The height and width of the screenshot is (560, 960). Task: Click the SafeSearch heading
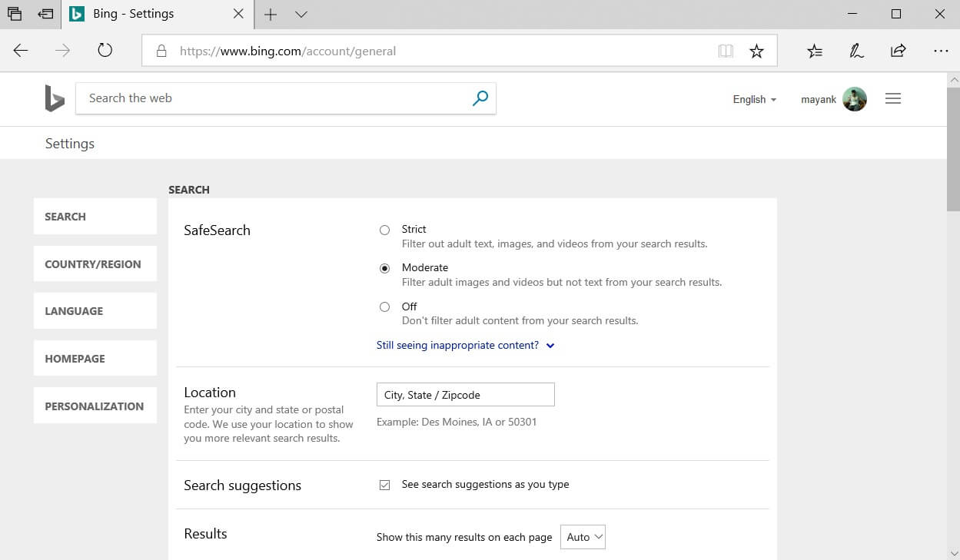[x=217, y=230]
